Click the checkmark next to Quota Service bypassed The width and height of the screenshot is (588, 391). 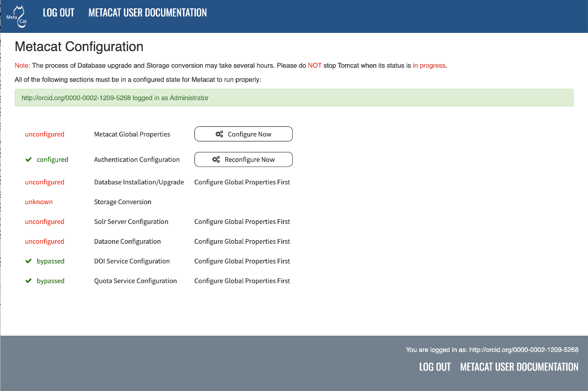pos(29,281)
